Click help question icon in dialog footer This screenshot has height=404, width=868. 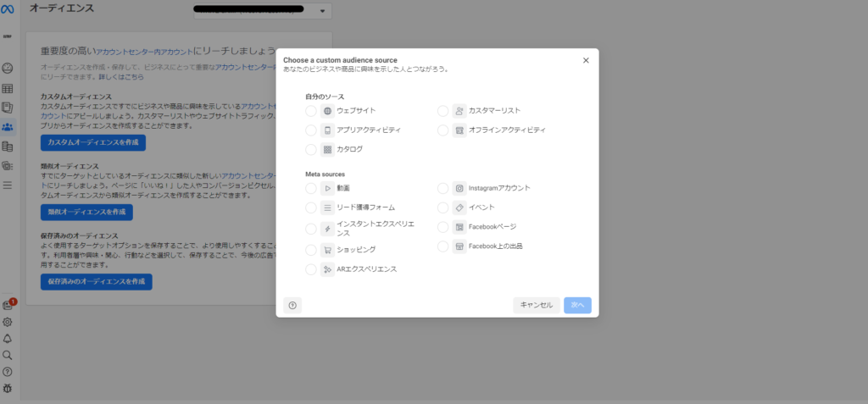click(292, 306)
